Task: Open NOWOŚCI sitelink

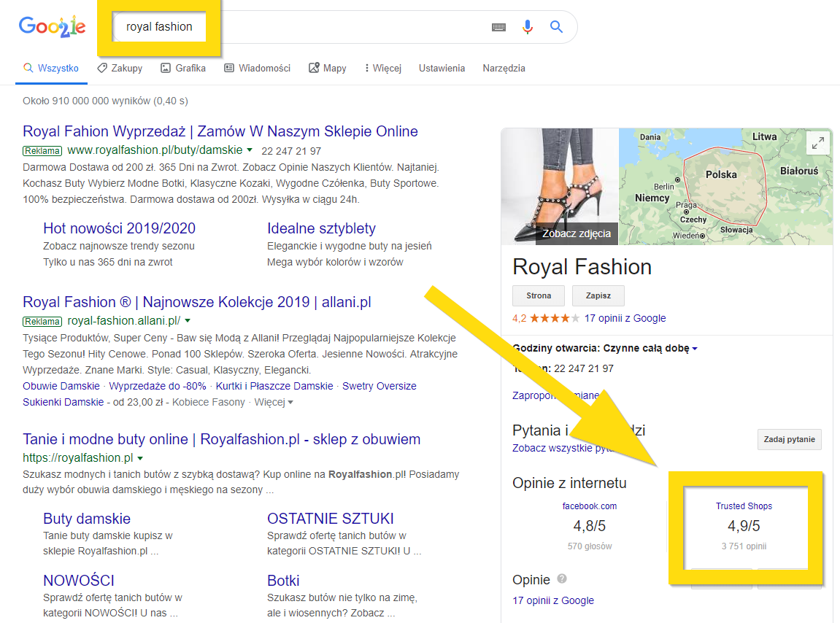Action: (79, 581)
